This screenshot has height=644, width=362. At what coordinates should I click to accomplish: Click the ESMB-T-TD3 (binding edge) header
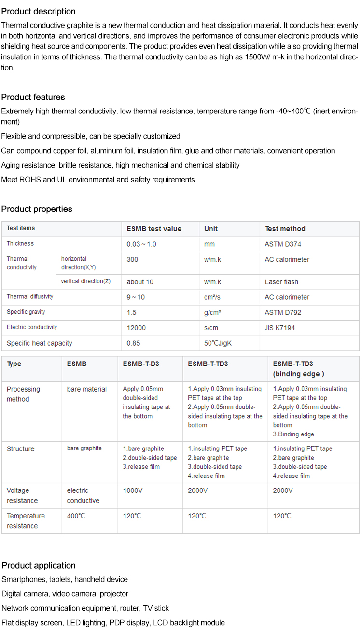[298, 369]
